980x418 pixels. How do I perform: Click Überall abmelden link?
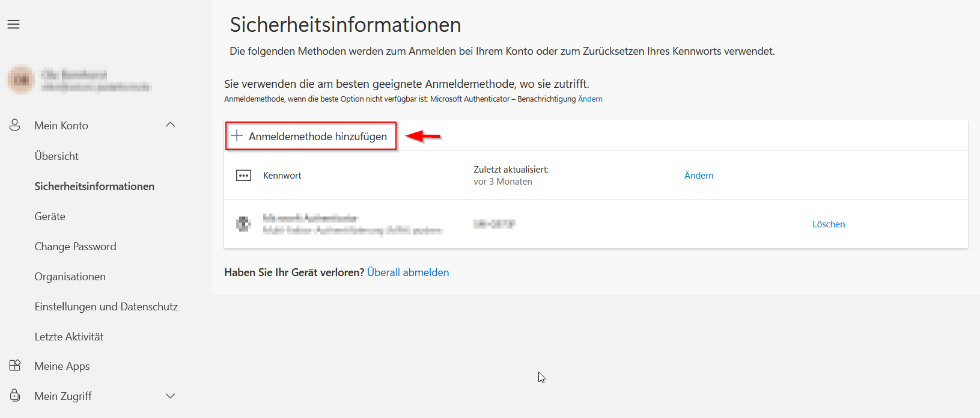tap(408, 272)
